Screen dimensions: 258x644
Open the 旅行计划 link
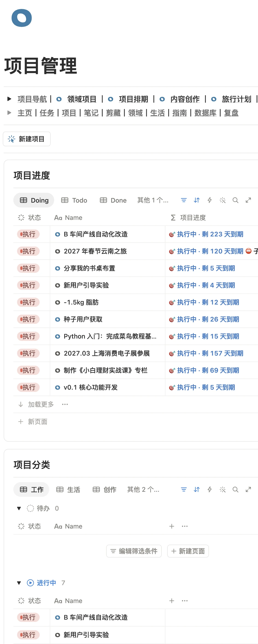click(236, 99)
